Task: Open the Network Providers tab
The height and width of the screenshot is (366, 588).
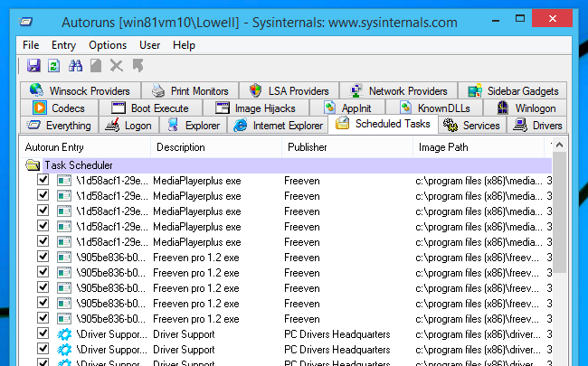Action: tap(398, 90)
